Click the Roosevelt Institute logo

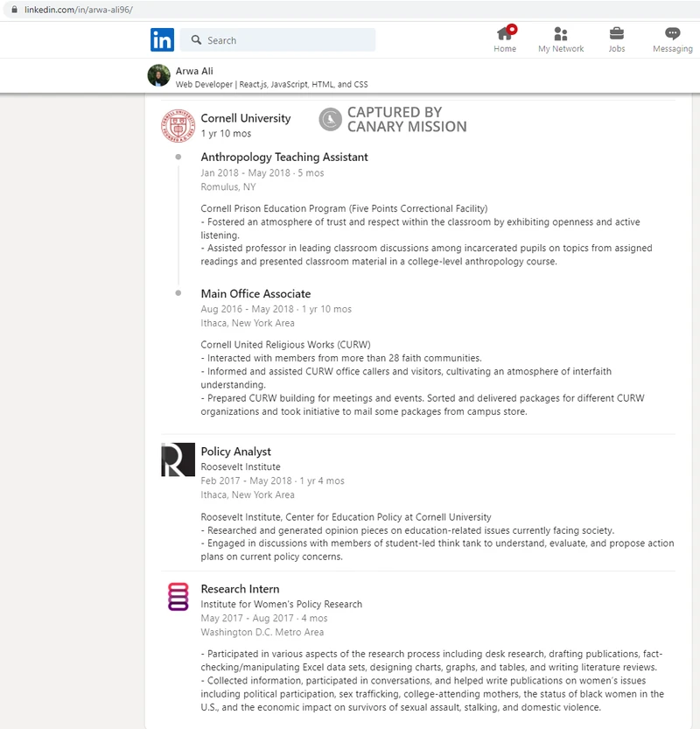pos(178,459)
